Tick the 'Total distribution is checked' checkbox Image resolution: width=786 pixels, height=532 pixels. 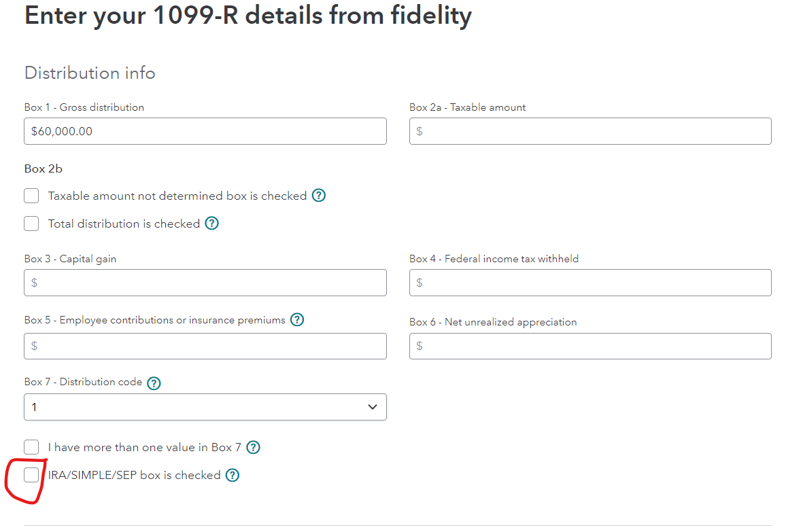31,224
